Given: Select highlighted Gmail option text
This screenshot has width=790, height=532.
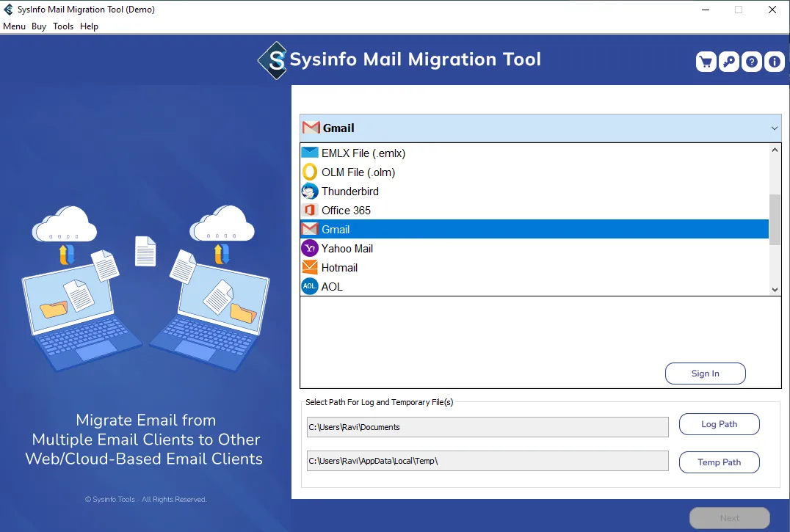Looking at the screenshot, I should [x=336, y=230].
